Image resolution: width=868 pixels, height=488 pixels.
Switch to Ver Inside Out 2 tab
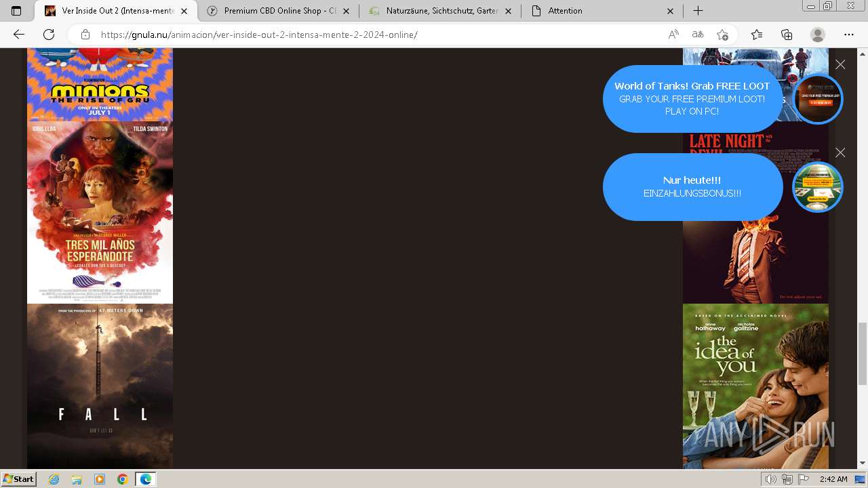point(117,11)
